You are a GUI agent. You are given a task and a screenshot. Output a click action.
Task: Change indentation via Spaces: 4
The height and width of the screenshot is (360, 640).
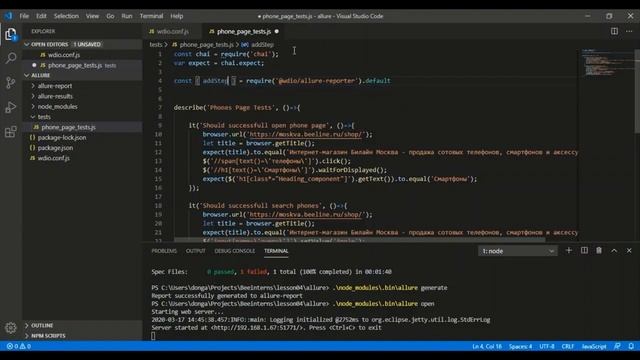tap(520, 347)
